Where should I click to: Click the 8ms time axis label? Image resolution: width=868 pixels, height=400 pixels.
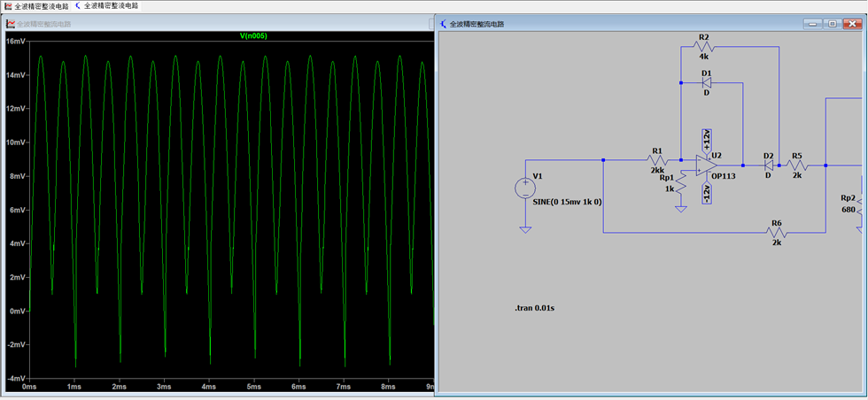point(388,387)
